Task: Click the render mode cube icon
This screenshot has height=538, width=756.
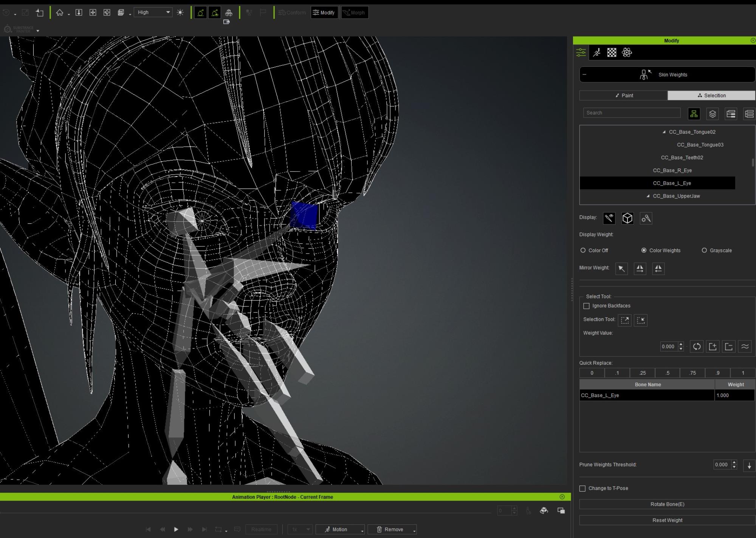Action: 121,12
